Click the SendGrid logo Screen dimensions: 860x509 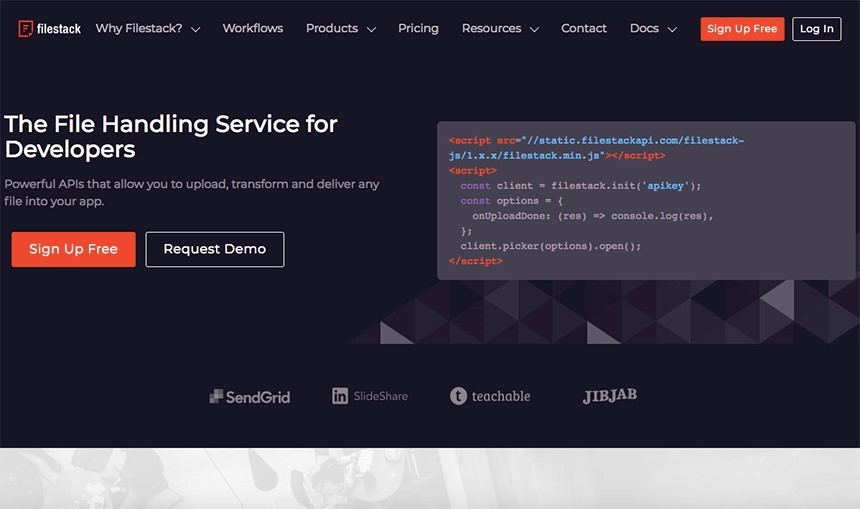250,397
